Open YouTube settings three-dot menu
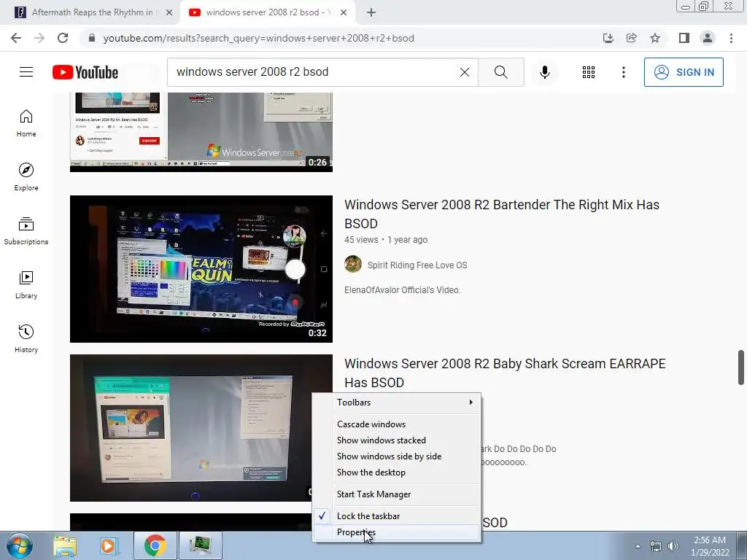747x560 pixels. click(624, 72)
